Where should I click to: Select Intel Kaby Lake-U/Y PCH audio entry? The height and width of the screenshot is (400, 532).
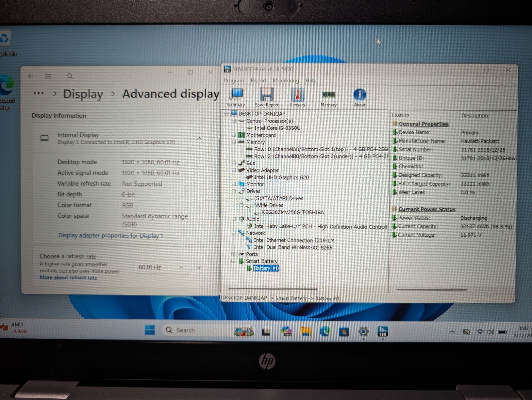click(321, 227)
